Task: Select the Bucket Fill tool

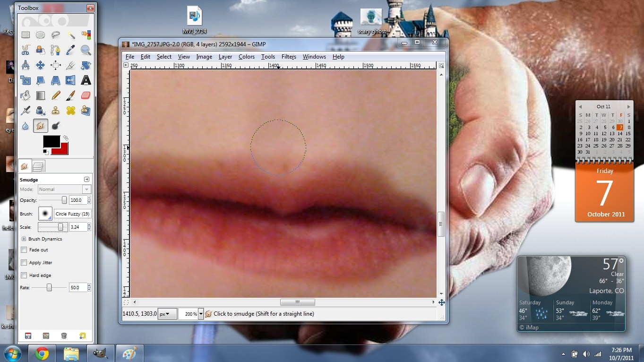Action: pos(26,95)
